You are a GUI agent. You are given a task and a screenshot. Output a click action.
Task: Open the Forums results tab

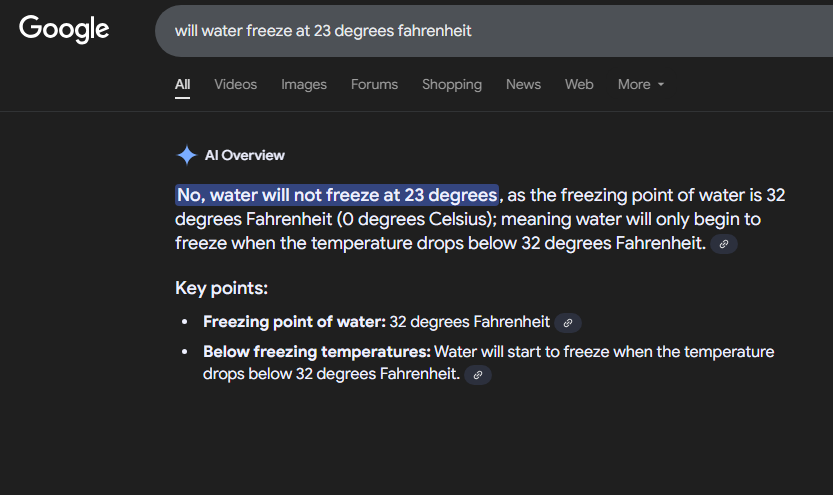[374, 85]
